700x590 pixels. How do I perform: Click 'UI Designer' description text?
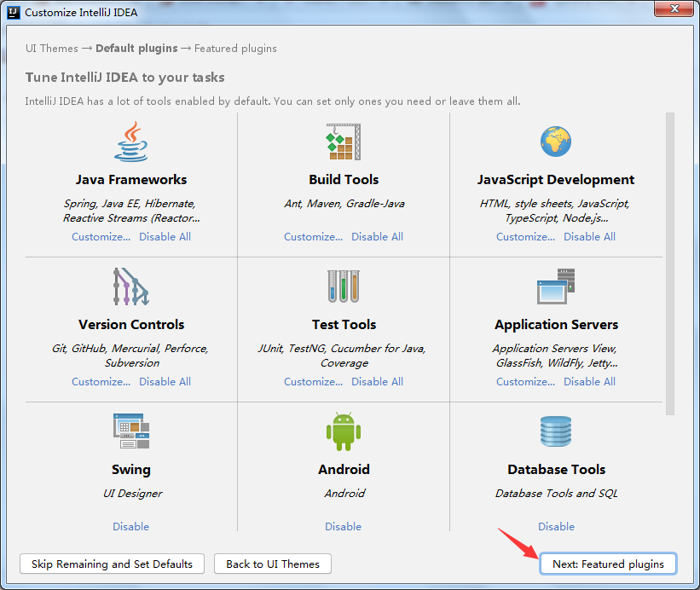click(x=133, y=493)
